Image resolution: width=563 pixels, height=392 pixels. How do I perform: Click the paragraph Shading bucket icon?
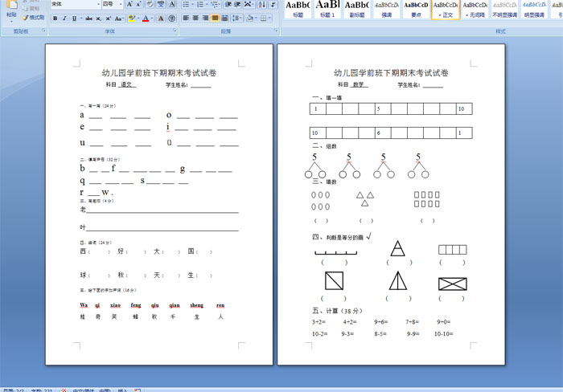point(251,18)
